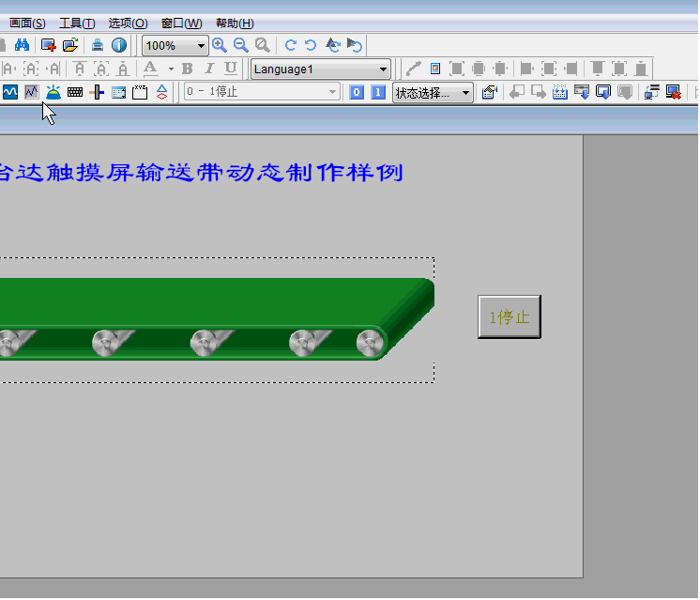Click the orange picture-in-frame icon
The height and width of the screenshot is (600, 700).
[435, 69]
